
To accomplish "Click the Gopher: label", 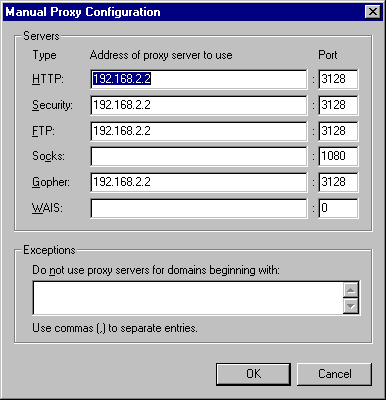I will coord(51,182).
